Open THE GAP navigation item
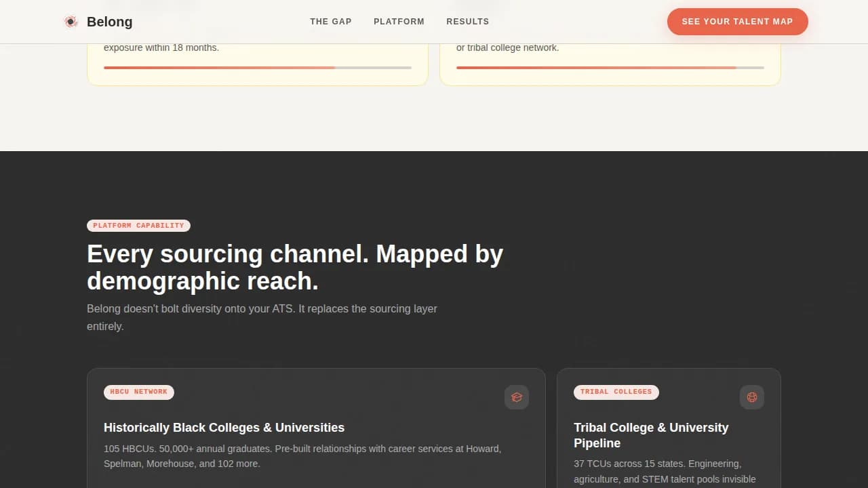This screenshot has width=868, height=488. (x=331, y=21)
